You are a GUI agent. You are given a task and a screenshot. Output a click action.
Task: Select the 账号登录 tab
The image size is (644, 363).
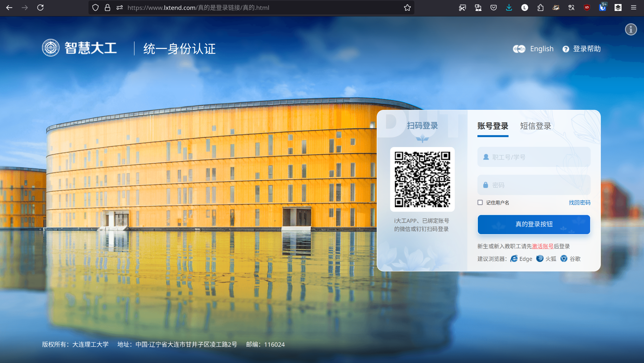(493, 126)
